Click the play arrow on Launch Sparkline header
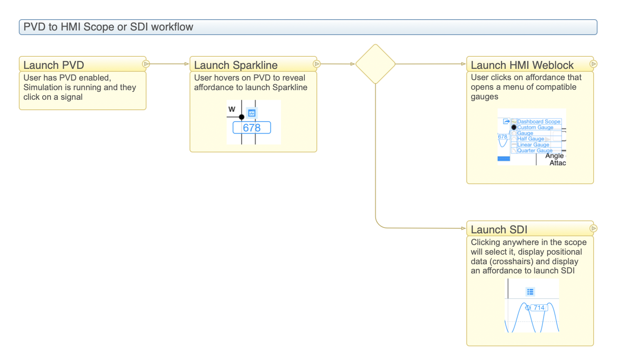 [316, 64]
